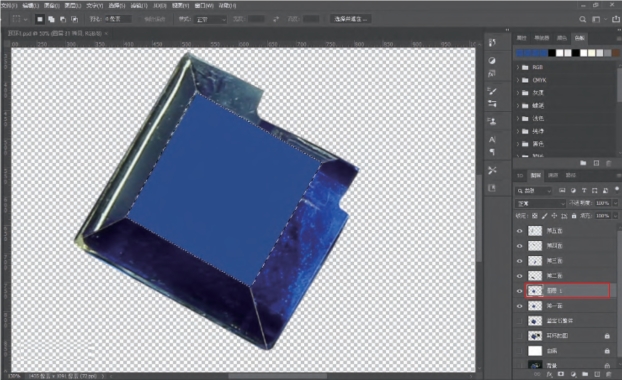This screenshot has height=380, width=622.
Task: Click delete layer trash icon
Action: (608, 374)
